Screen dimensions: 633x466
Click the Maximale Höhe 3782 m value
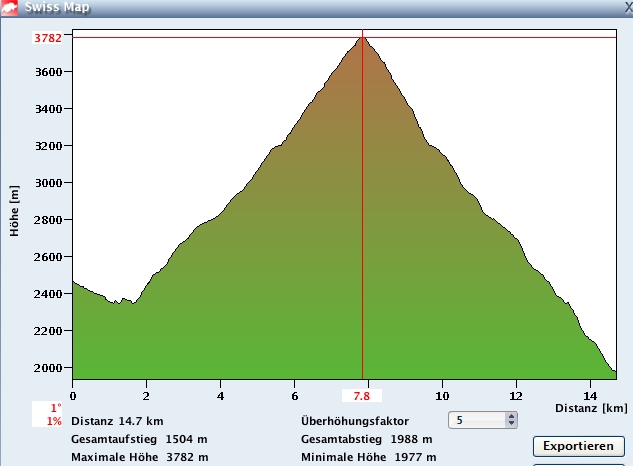pos(139,457)
